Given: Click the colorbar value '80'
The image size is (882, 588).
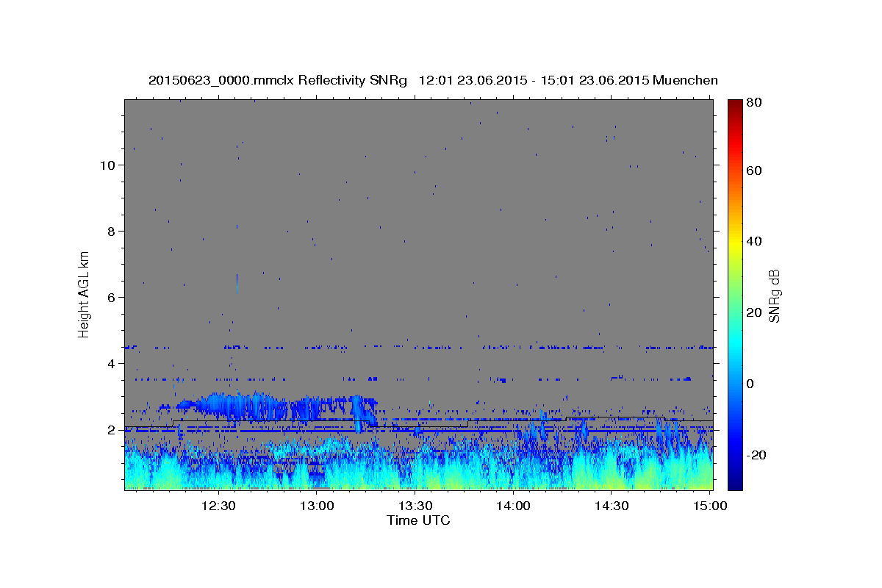Looking at the screenshot, I should tap(756, 102).
